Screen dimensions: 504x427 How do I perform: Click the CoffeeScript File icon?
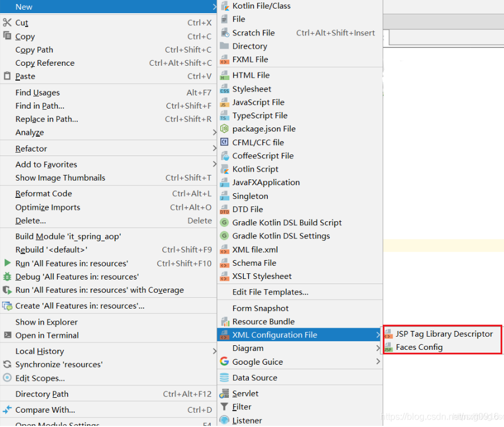[224, 155]
